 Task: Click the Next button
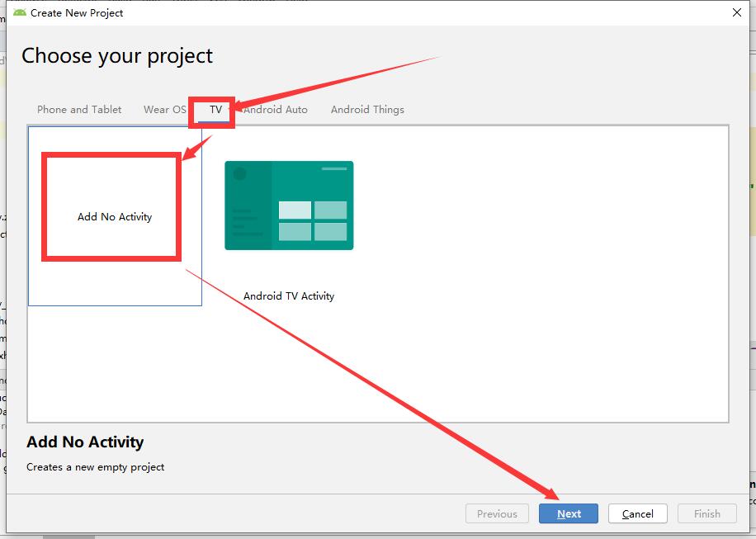click(569, 513)
